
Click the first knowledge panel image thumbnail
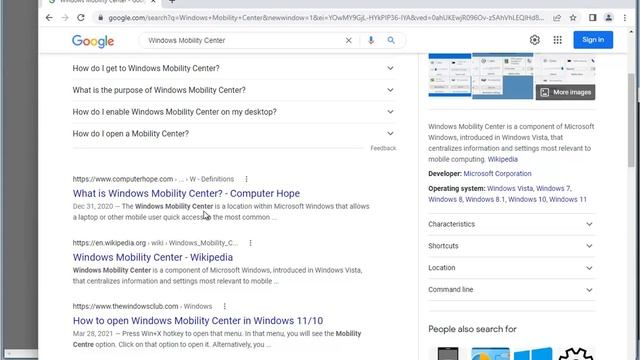point(449,75)
